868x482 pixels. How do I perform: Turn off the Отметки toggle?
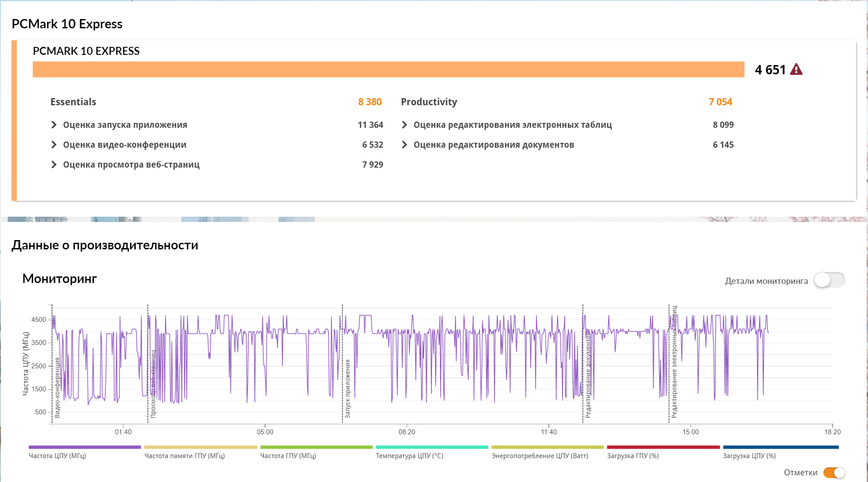point(834,472)
